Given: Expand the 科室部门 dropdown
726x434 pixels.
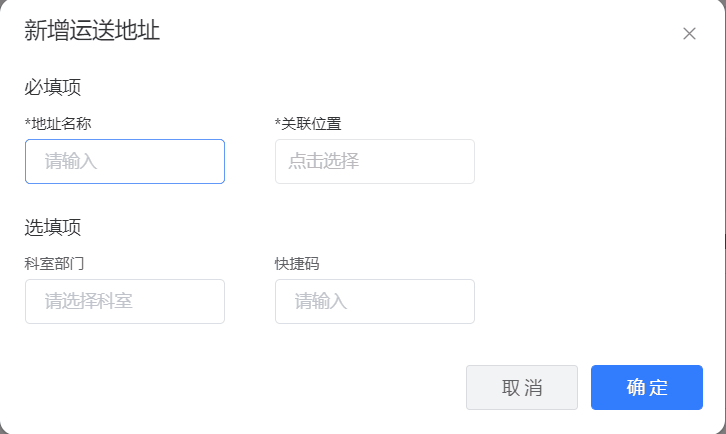Looking at the screenshot, I should tap(125, 301).
